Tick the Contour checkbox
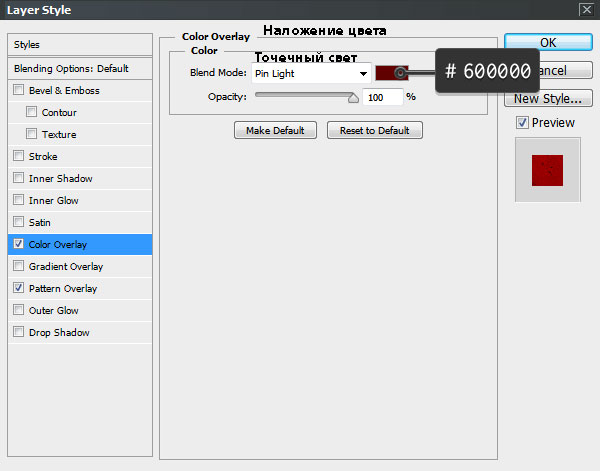The height and width of the screenshot is (471, 600). [x=31, y=112]
